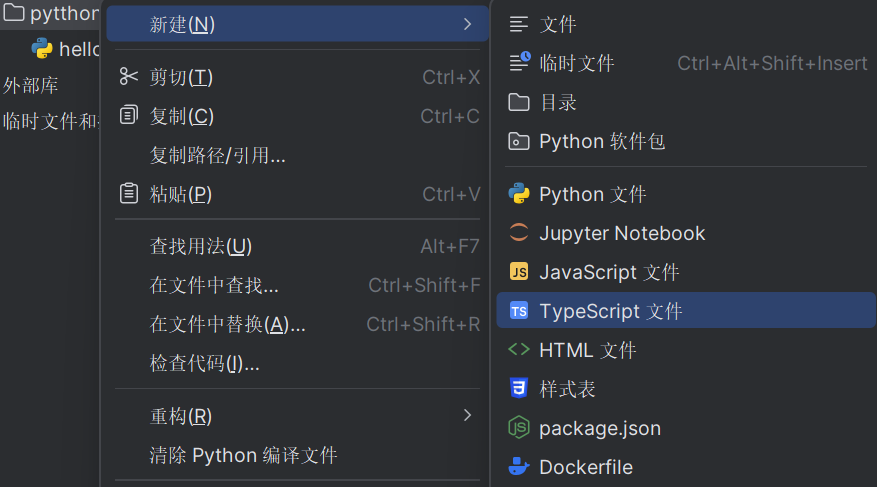Click the temporary file (临时文件) icon
The width and height of the screenshot is (877, 487).
[519, 63]
